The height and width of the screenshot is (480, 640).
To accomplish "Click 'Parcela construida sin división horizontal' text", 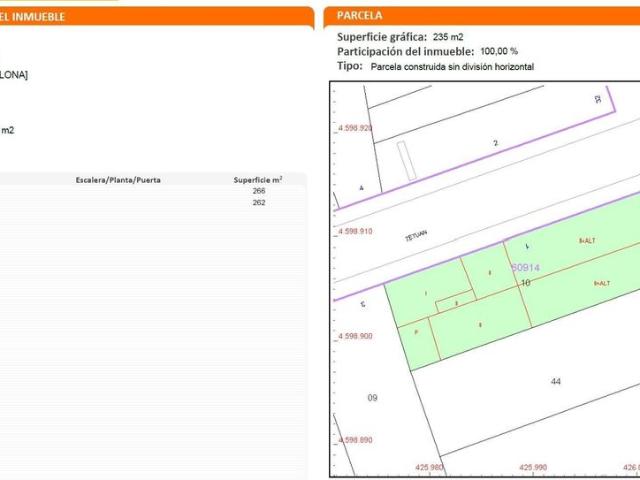I will 452,67.
